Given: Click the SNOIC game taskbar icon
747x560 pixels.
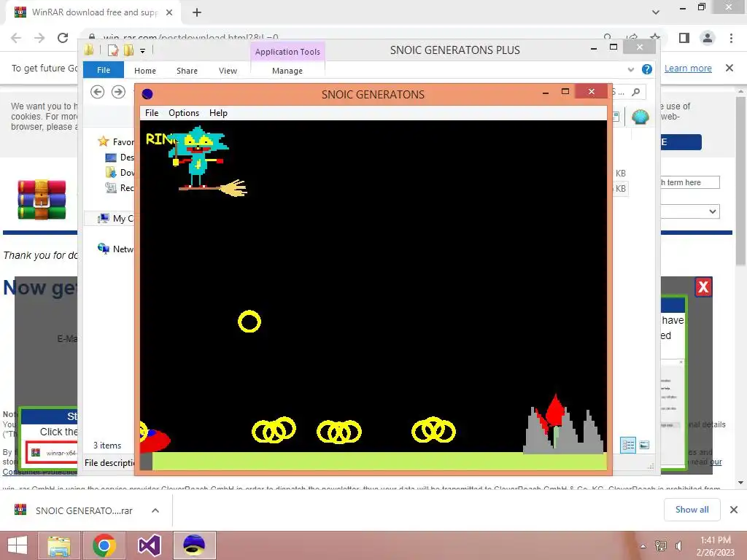Looking at the screenshot, I should 194,545.
